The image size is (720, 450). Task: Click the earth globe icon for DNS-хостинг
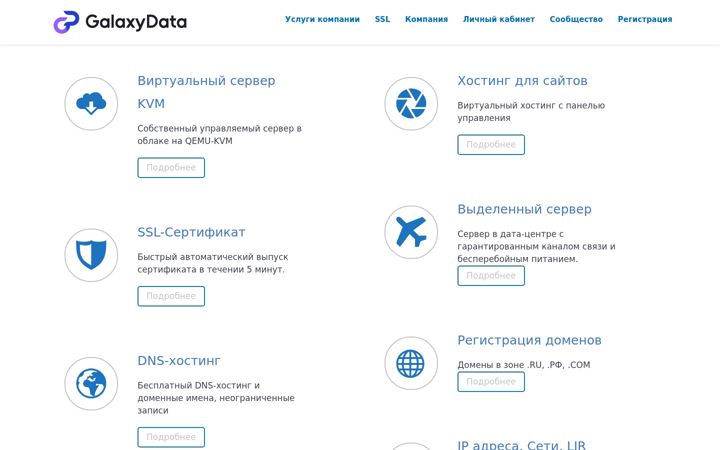[91, 383]
